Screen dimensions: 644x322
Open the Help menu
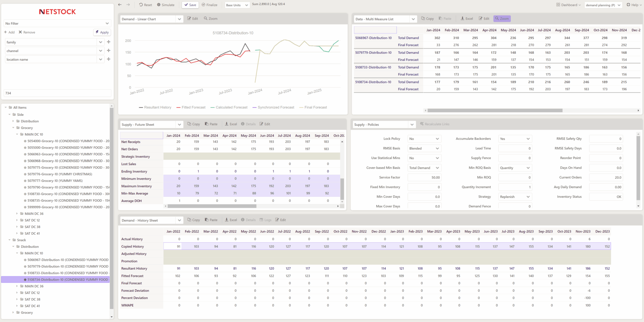pos(634,5)
